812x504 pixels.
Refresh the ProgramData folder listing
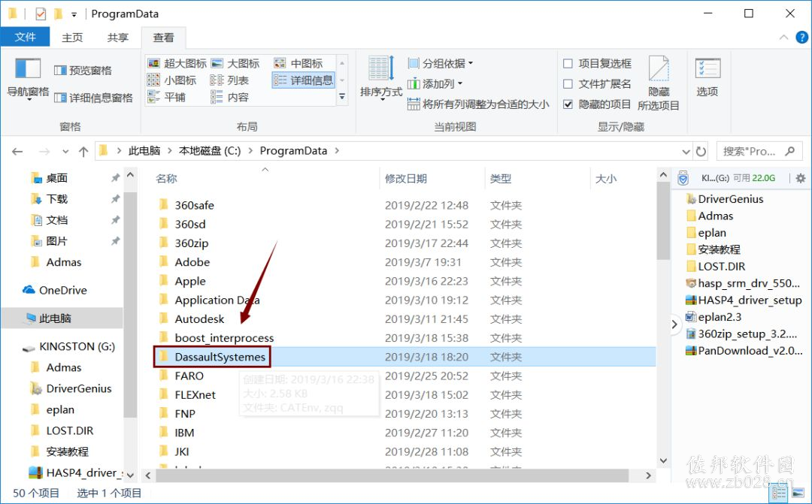[x=701, y=151]
